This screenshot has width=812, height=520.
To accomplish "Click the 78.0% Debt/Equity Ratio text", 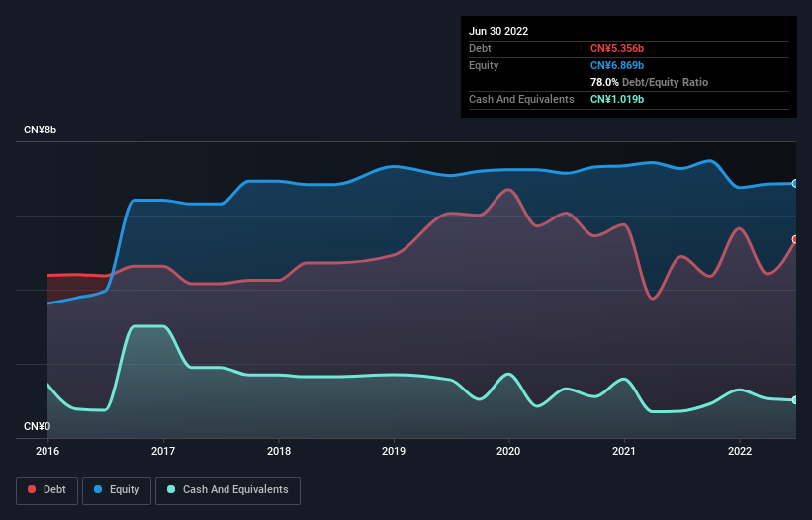I will click(x=649, y=82).
